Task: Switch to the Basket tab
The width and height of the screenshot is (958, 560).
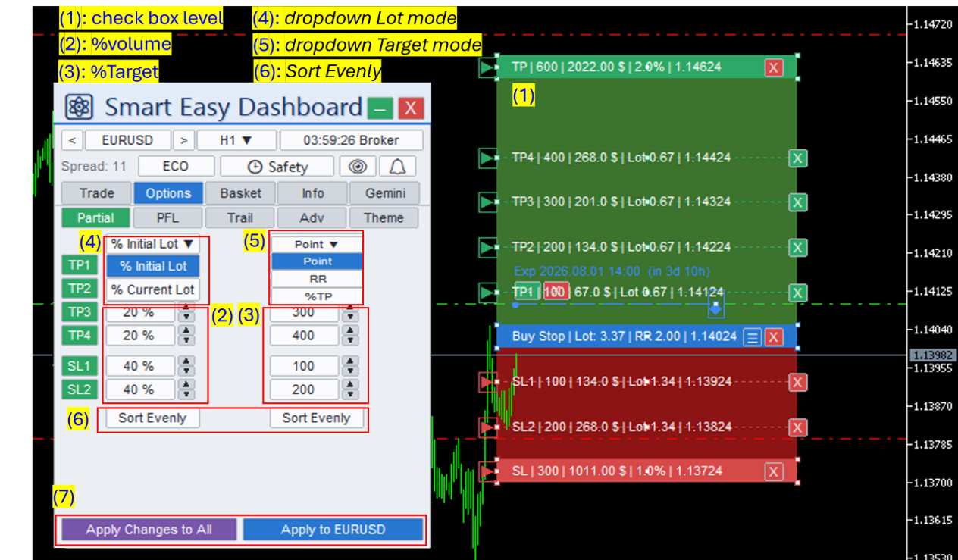Action: tap(241, 193)
